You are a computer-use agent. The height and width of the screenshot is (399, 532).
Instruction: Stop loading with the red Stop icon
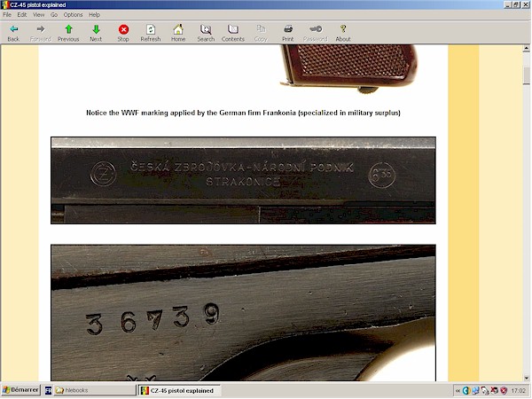[123, 34]
